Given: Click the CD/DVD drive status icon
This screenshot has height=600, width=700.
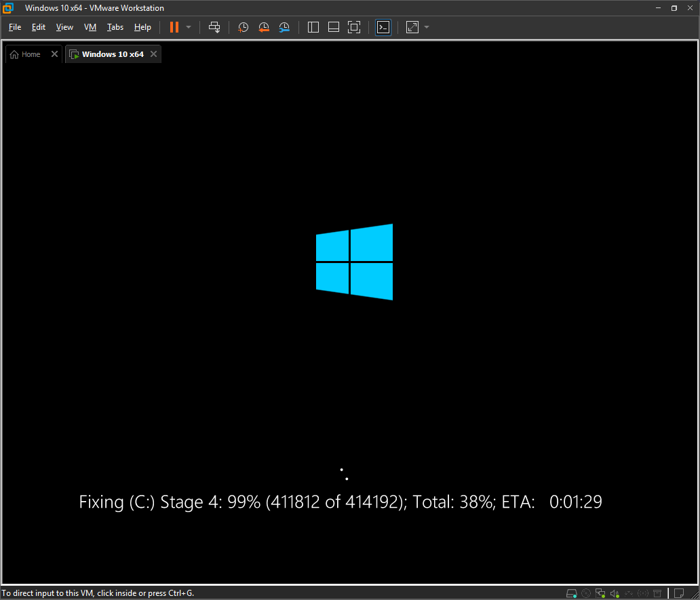Looking at the screenshot, I should coord(586,593).
